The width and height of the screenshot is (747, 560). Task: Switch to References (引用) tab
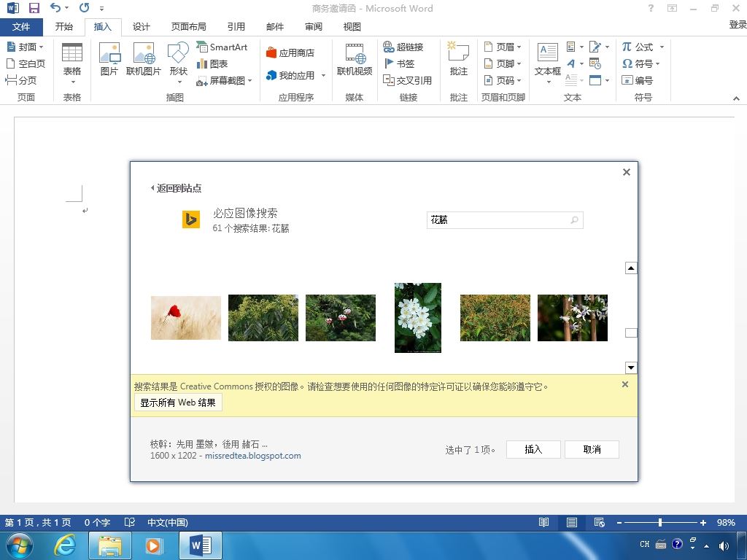236,27
